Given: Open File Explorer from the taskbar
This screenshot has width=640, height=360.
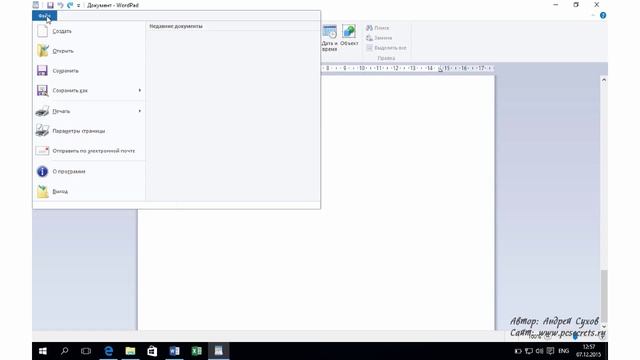Looking at the screenshot, I should [x=130, y=351].
